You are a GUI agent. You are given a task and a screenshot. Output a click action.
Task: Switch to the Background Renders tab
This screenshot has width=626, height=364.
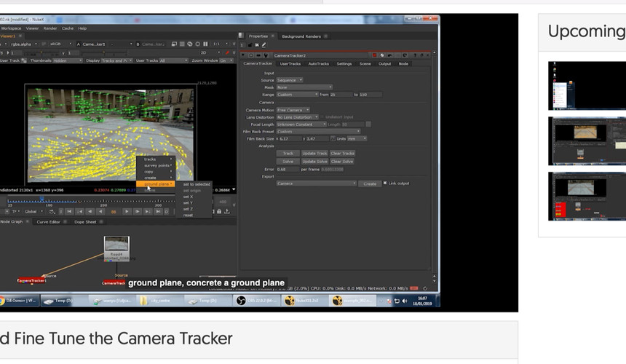coord(301,36)
